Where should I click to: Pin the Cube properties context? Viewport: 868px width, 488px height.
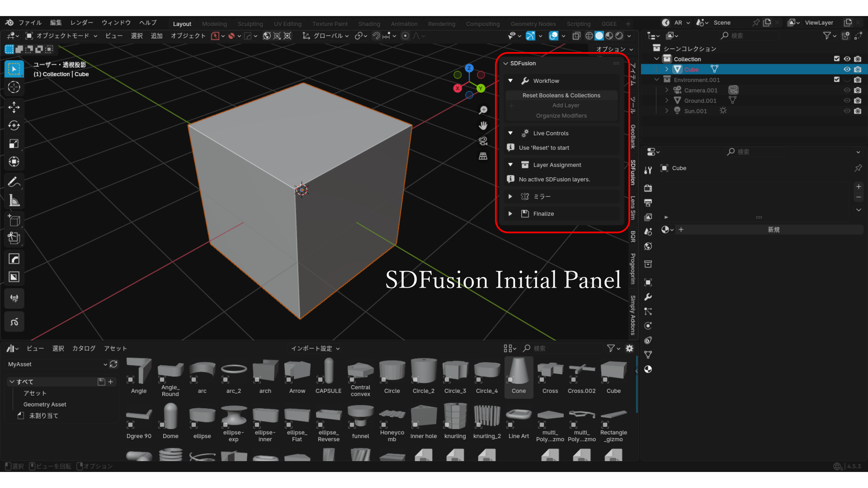[858, 168]
